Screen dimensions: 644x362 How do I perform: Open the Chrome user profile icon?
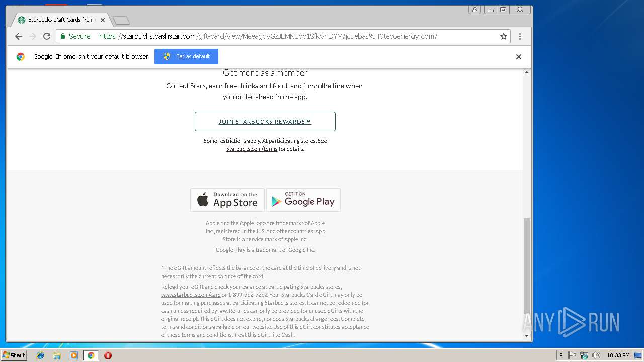(474, 10)
